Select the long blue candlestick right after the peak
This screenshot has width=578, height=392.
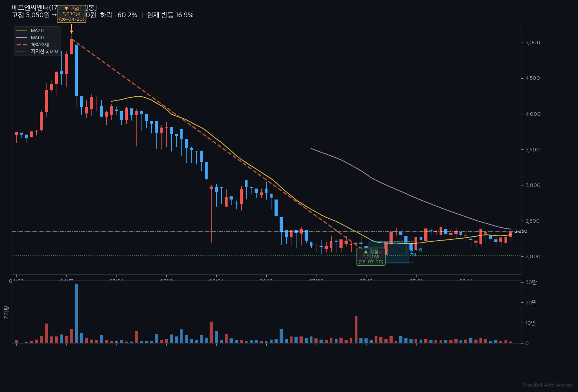tap(77, 70)
